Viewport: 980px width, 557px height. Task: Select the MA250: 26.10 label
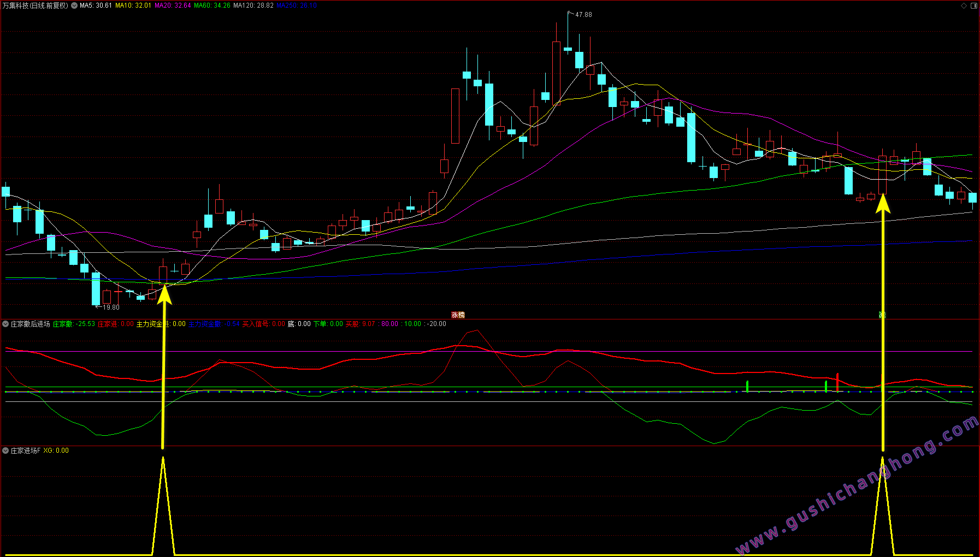tap(297, 5)
